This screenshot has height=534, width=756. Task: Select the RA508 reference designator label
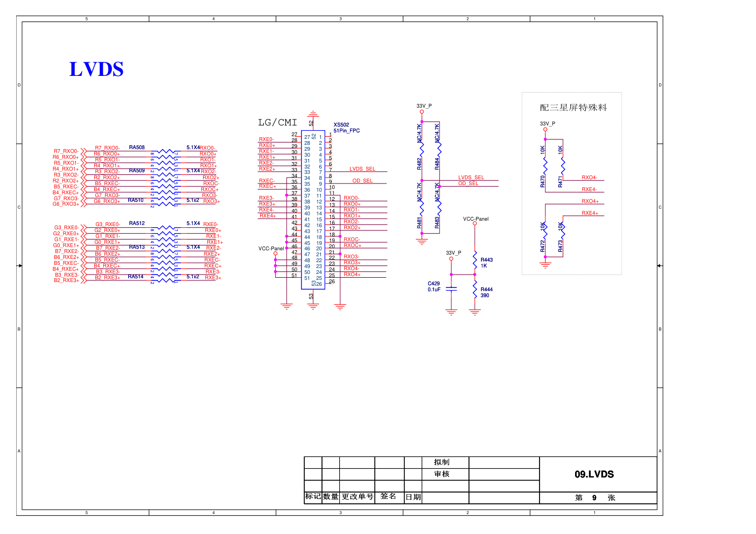[x=137, y=147]
